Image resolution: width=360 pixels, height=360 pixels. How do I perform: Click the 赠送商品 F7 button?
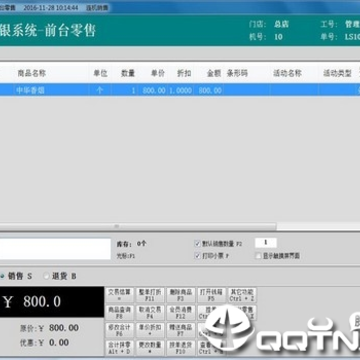pyautogui.click(x=181, y=330)
